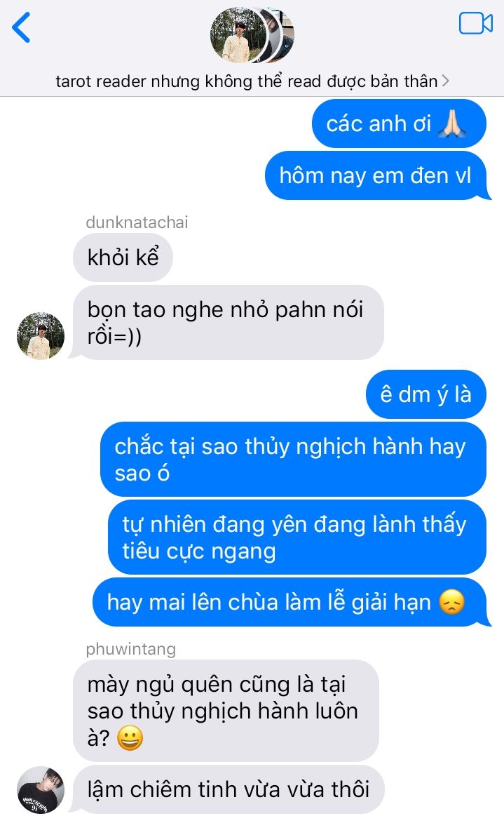
Task: Select the 'lậm chiêm tinh vừa vừa thôi' bubble
Action: coord(229,789)
